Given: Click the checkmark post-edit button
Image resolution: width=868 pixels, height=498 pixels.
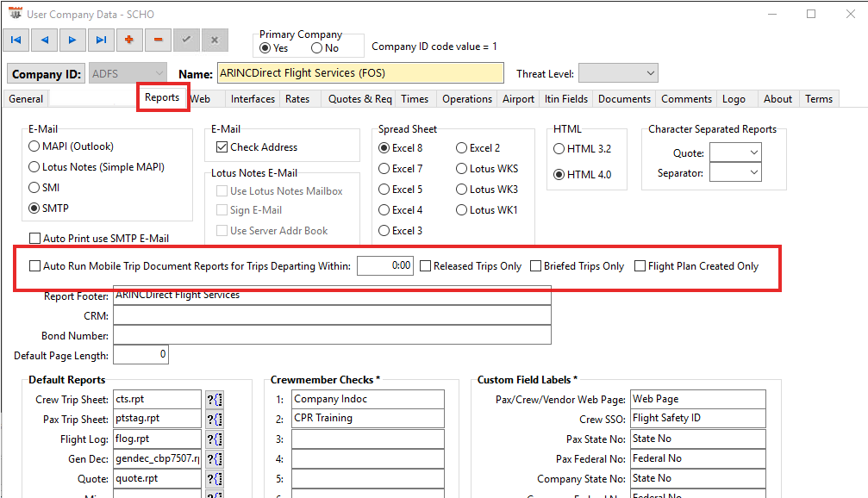Looking at the screenshot, I should (186, 40).
